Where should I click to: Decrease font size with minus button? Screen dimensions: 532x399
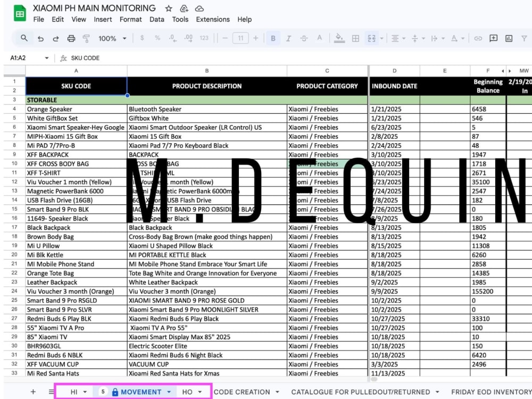pyautogui.click(x=225, y=38)
